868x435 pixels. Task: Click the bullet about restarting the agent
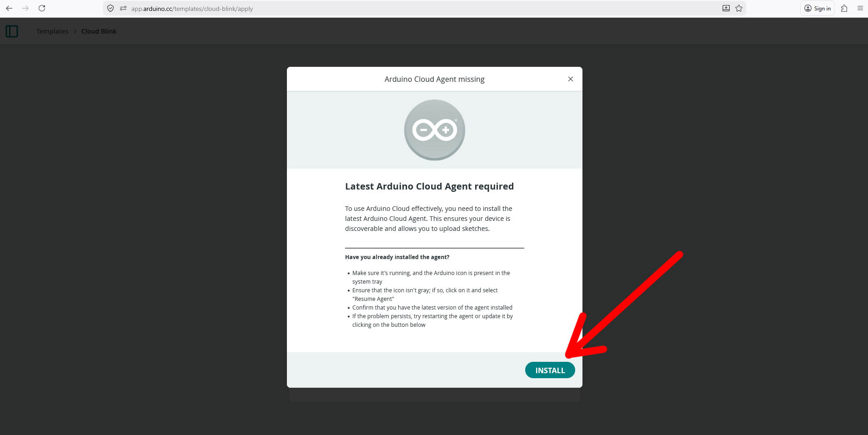(x=432, y=320)
